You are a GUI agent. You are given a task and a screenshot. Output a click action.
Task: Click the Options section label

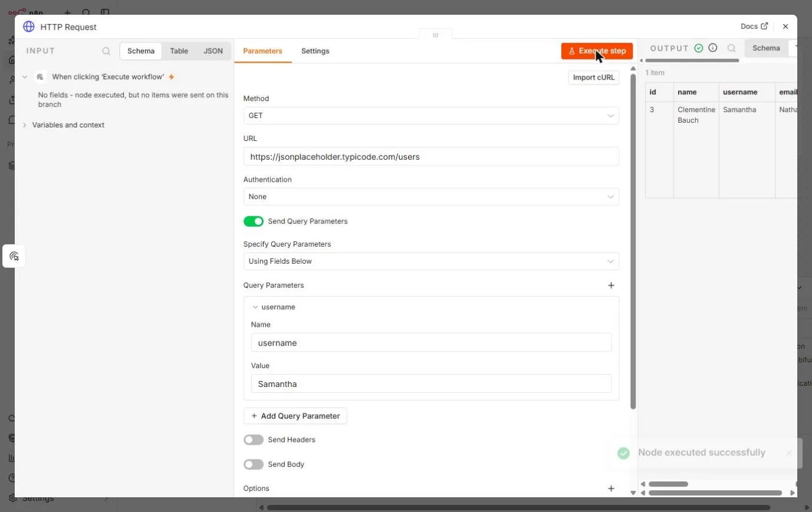256,488
